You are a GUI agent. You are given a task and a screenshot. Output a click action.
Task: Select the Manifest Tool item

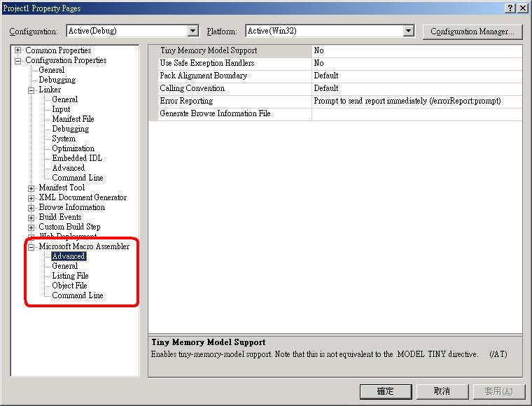[62, 188]
